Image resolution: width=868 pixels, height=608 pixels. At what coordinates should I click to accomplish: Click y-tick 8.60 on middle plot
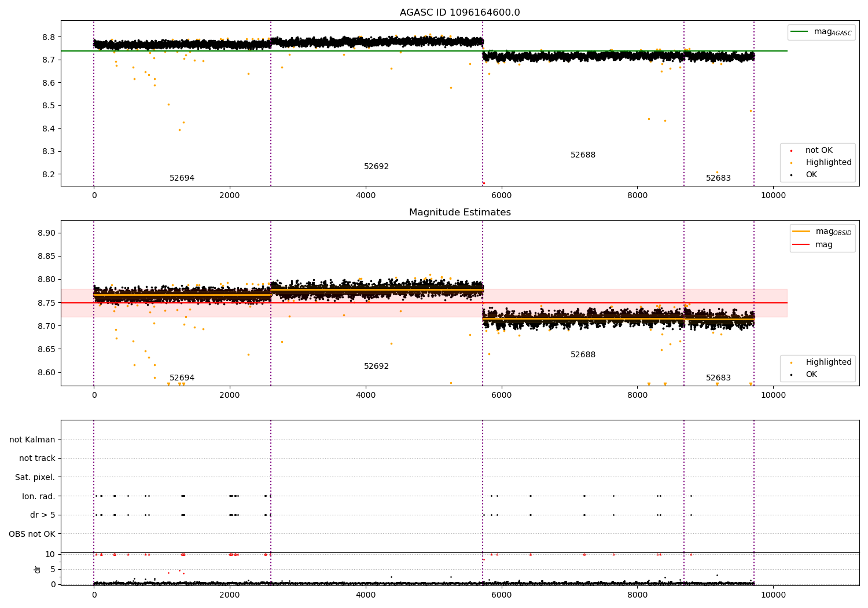pyautogui.click(x=46, y=372)
